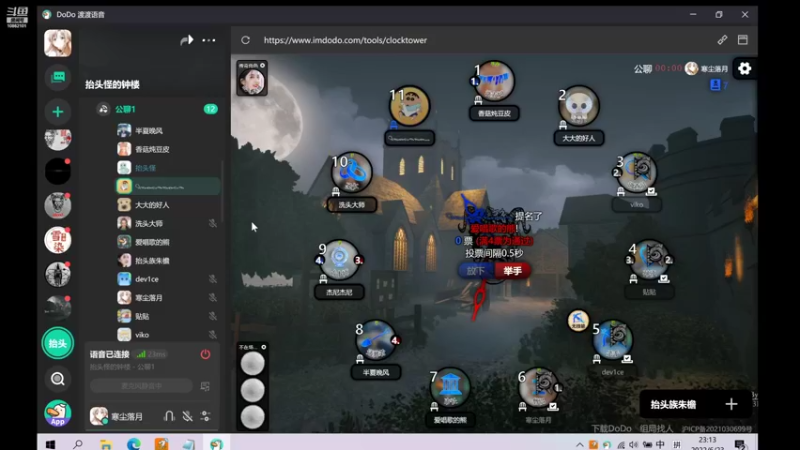The image size is (800, 450).
Task: Open Microsoft Edge from taskbar
Action: tap(134, 444)
